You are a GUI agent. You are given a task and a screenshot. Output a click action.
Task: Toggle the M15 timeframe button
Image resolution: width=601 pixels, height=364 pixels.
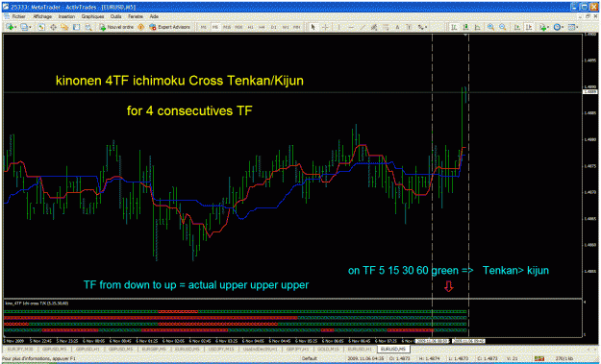(x=227, y=27)
